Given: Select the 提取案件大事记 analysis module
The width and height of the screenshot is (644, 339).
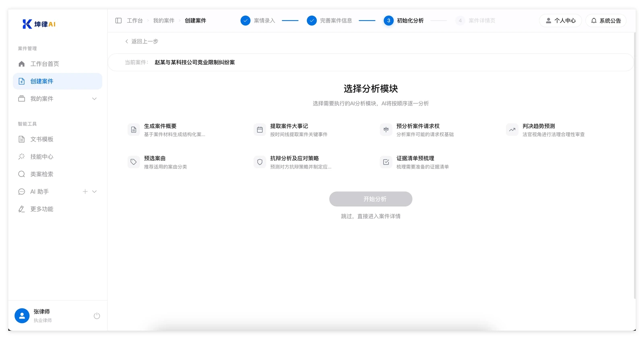Looking at the screenshot, I should [308, 130].
